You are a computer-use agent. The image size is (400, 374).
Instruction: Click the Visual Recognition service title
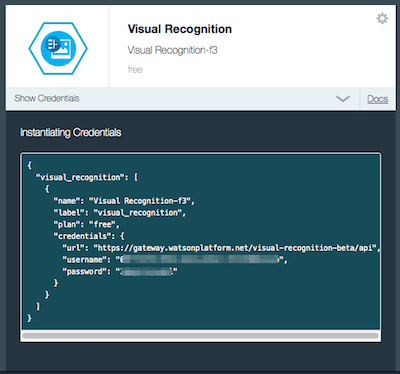180,29
